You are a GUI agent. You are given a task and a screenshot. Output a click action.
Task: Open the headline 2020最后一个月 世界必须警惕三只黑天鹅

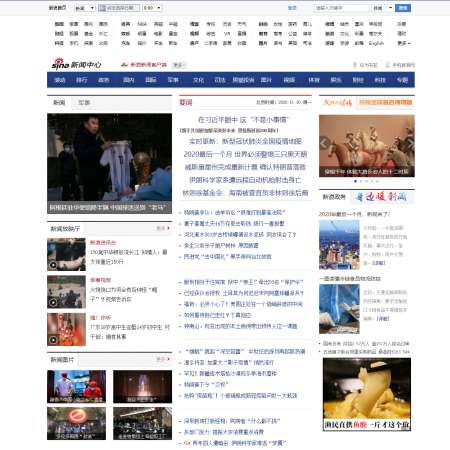tap(245, 154)
